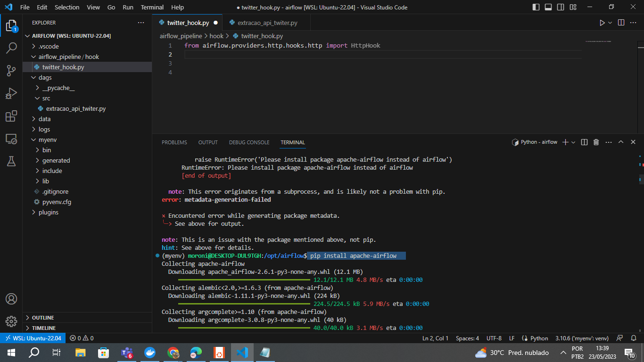
Task: Expand the .vscode folder
Action: 87,46
